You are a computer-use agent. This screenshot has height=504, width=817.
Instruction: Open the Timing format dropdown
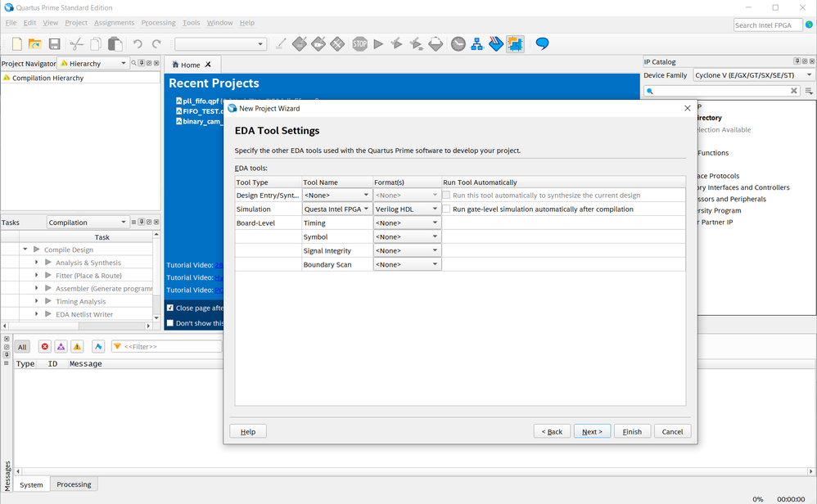[407, 223]
